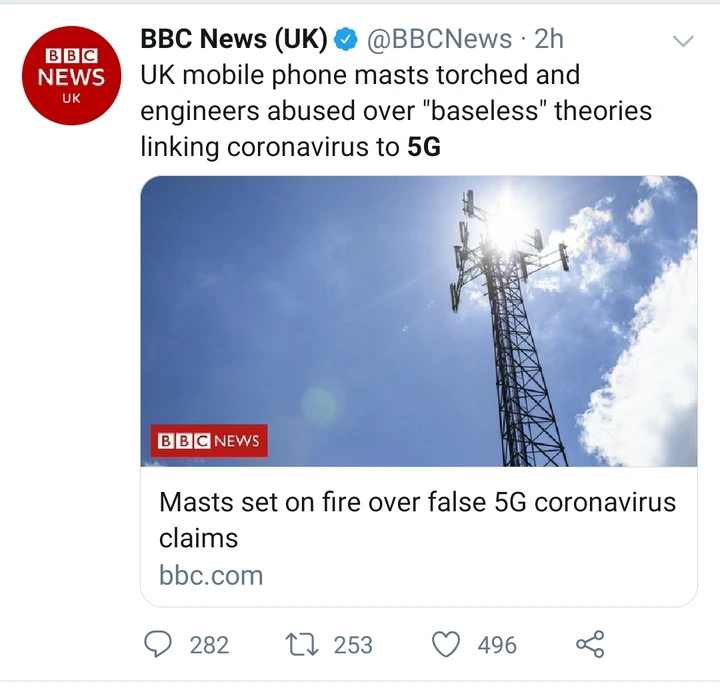This screenshot has height=696, width=720.
Task: Visit the @BBCNews handle
Action: click(x=439, y=39)
